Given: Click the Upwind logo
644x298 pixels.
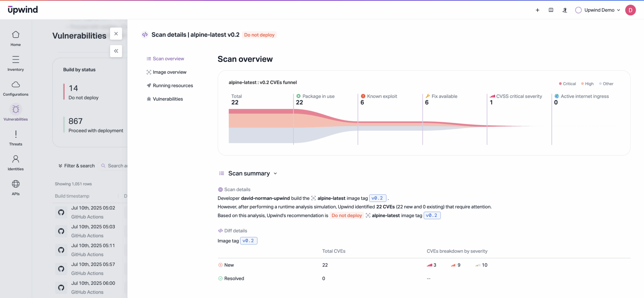Looking at the screenshot, I should tap(23, 10).
